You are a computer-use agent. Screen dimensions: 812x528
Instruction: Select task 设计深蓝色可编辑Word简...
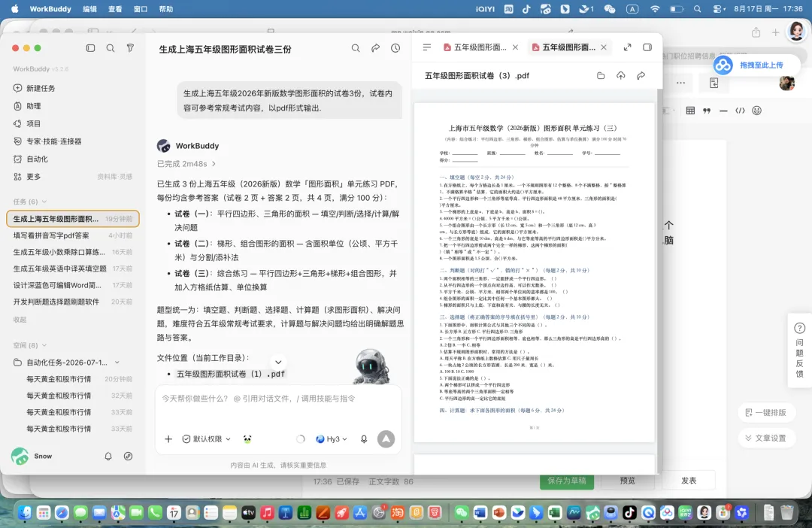tap(72, 285)
